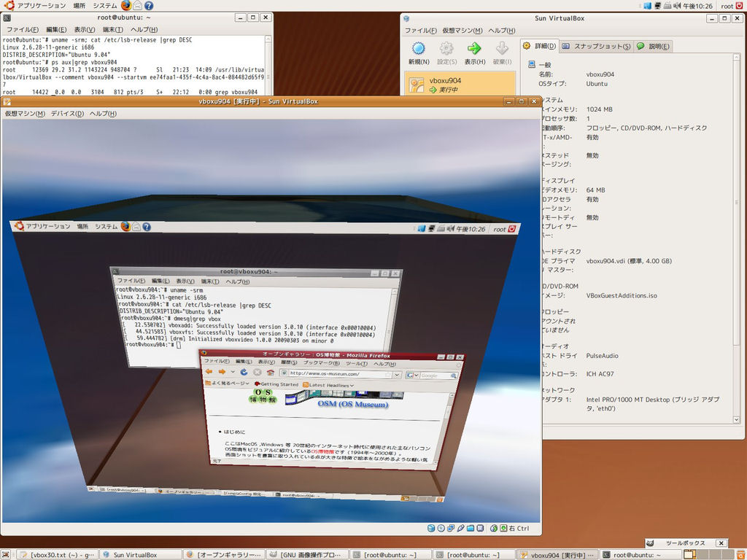This screenshot has width=747, height=560.
Task: Switch to vboxu904 [実行中] taskbar button
Action: tap(557, 555)
